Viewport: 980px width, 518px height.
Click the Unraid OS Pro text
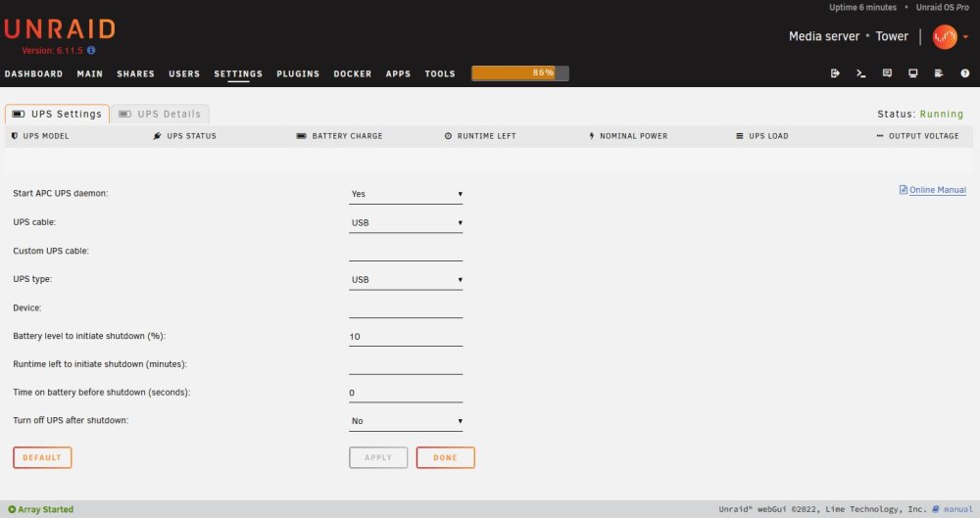[x=943, y=8]
